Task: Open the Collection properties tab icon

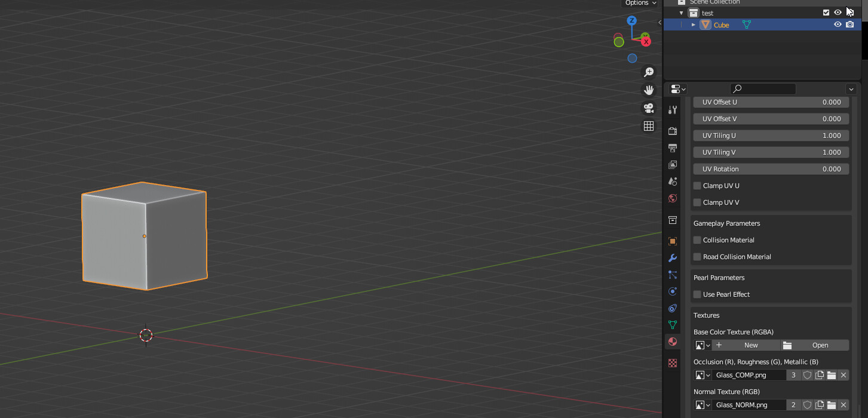Action: click(673, 220)
